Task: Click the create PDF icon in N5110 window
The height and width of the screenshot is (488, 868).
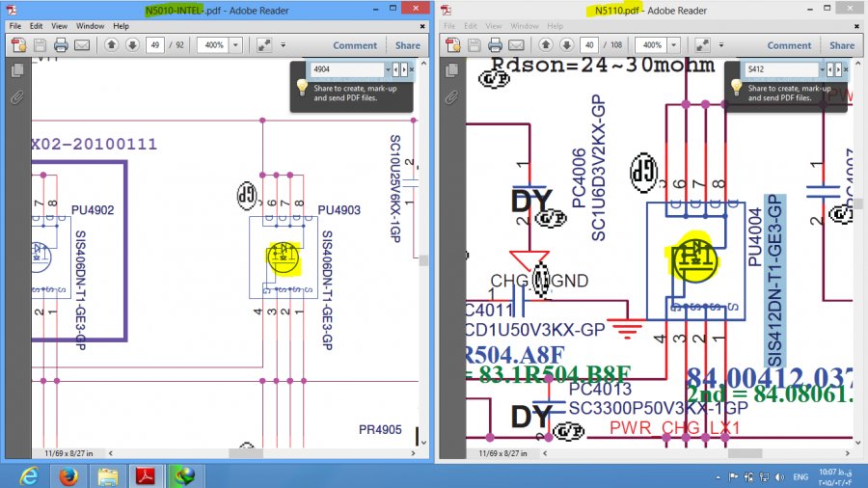Action: click(453, 45)
